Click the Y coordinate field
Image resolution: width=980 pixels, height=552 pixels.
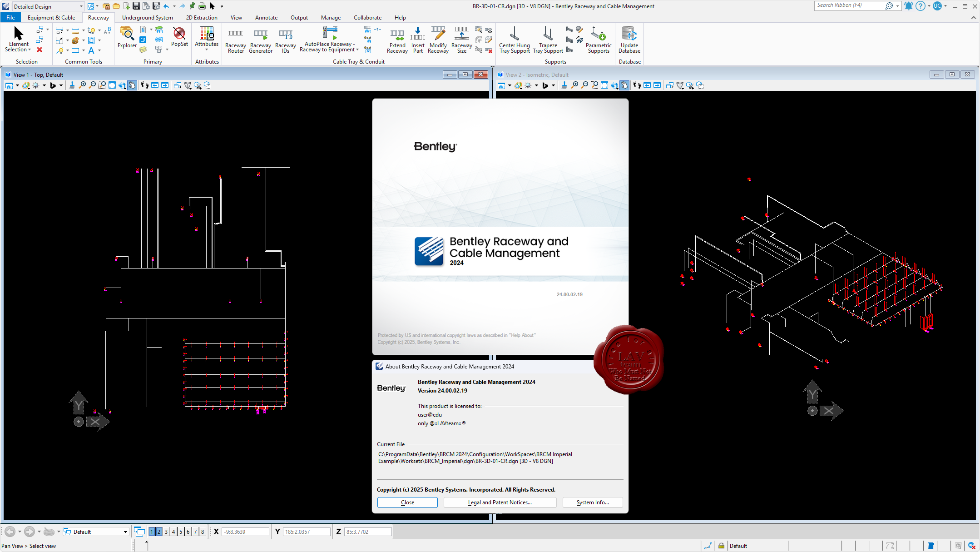[307, 532]
